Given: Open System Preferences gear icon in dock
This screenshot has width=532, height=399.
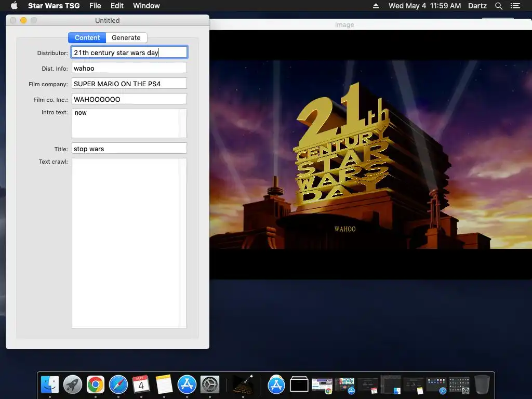Looking at the screenshot, I should point(210,384).
